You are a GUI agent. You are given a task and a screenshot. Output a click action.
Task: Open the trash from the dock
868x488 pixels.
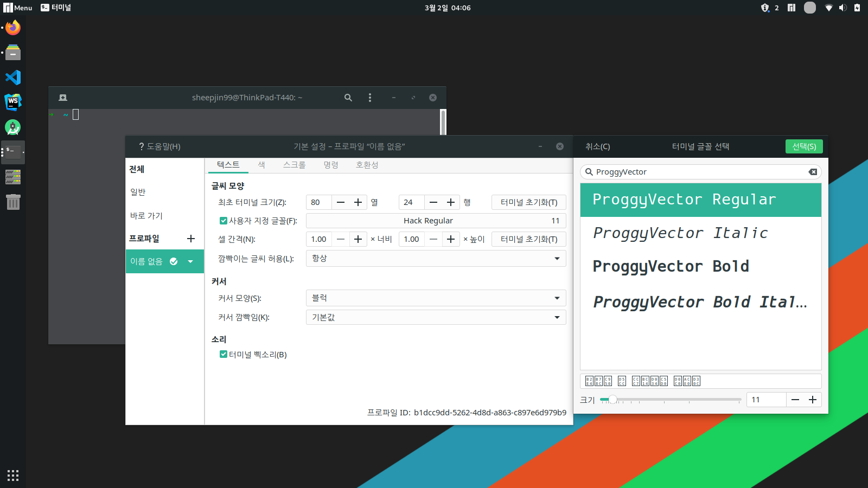pos(13,202)
